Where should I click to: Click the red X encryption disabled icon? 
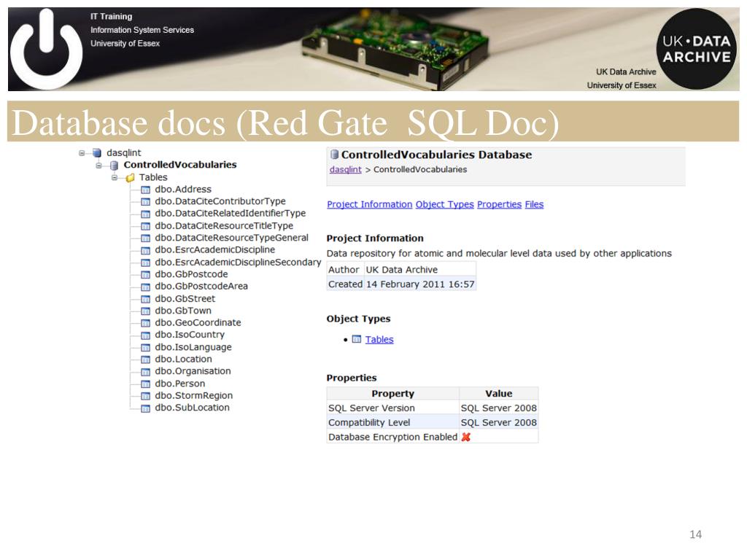[x=466, y=437]
